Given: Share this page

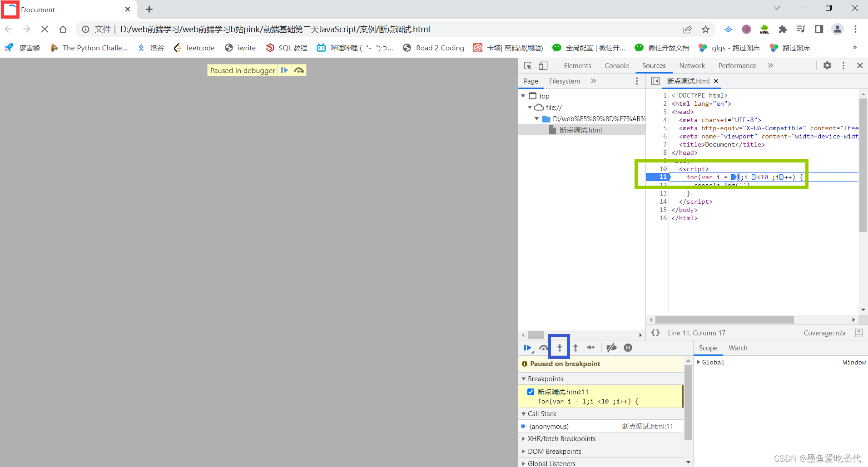Looking at the screenshot, I should point(687,29).
